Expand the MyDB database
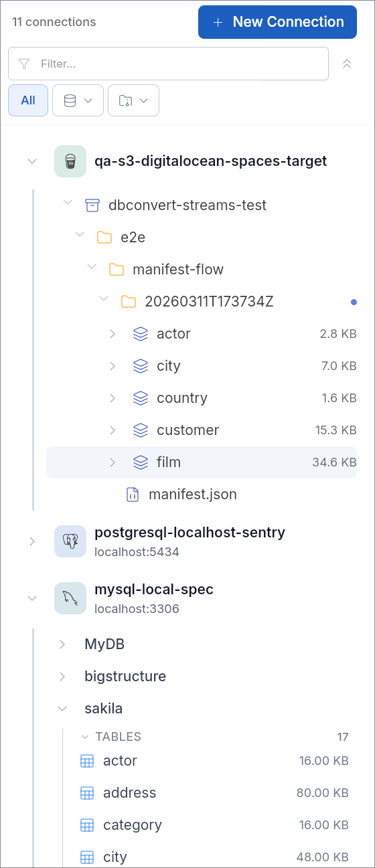 click(x=62, y=644)
